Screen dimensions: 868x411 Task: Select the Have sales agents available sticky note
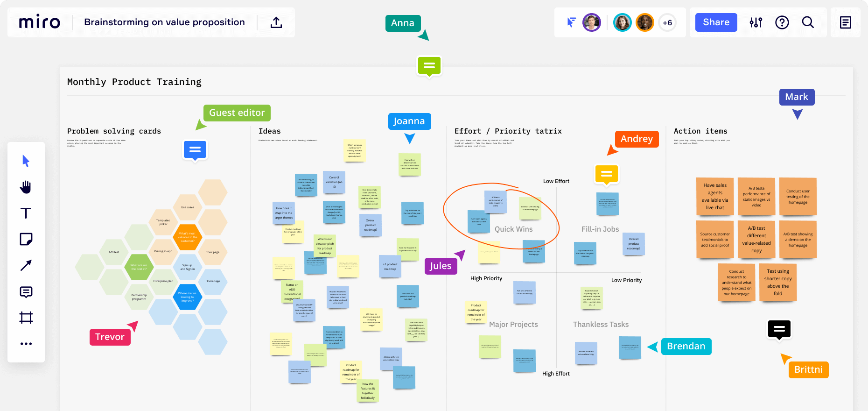715,197
